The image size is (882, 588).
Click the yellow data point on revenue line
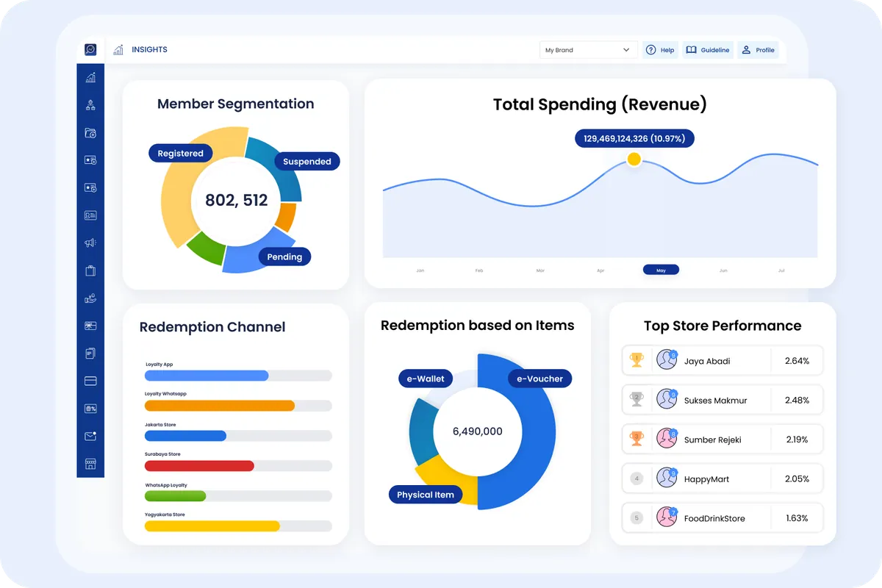[634, 159]
